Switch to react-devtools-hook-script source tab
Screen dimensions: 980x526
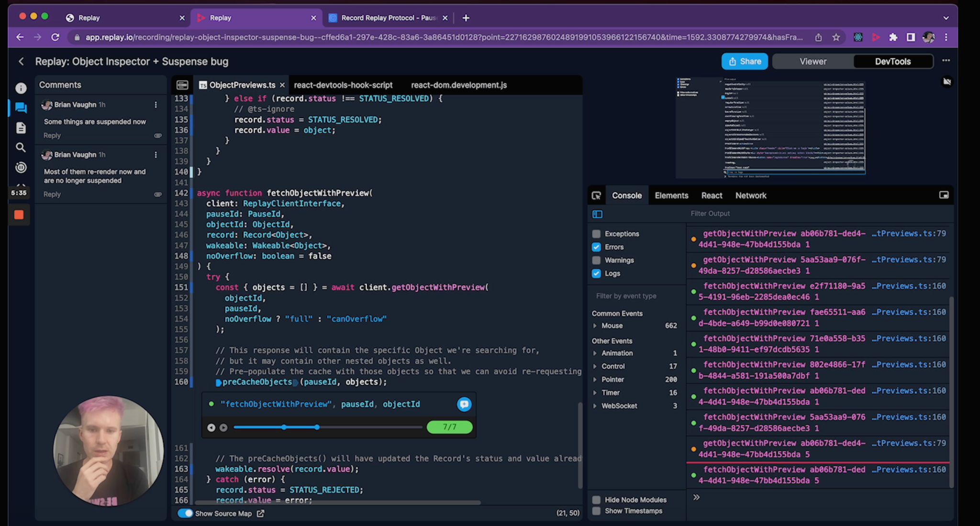click(343, 85)
